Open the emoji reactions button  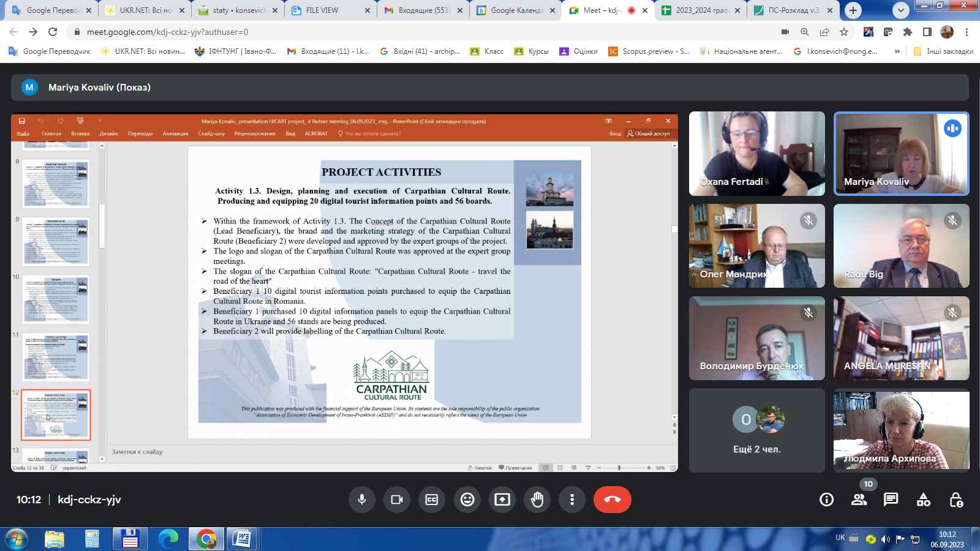point(467,500)
